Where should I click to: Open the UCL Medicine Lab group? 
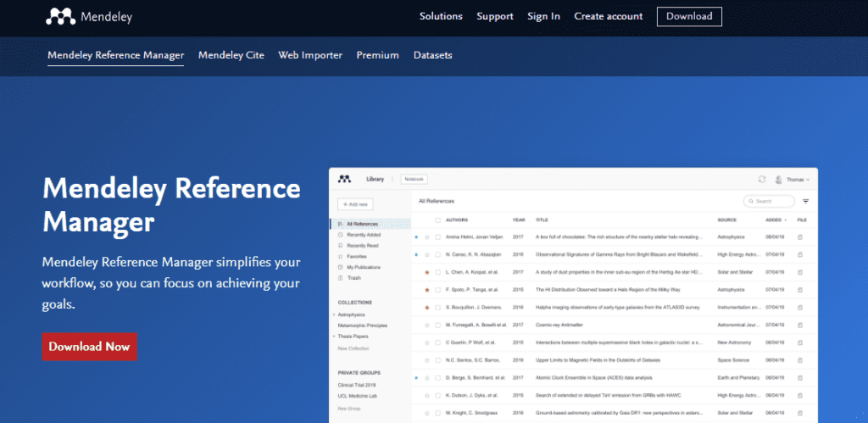coord(357,396)
